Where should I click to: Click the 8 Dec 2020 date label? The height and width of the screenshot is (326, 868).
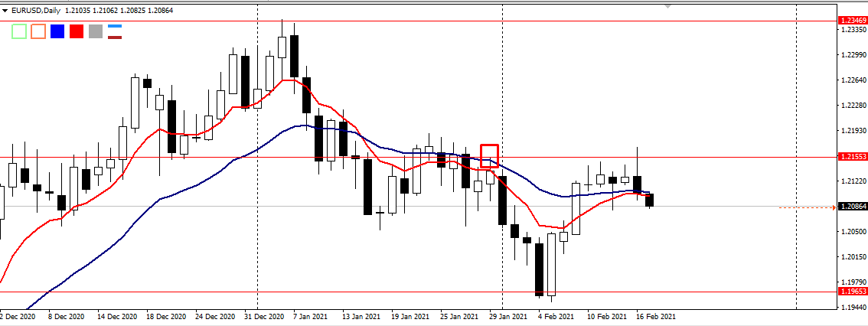(67, 317)
